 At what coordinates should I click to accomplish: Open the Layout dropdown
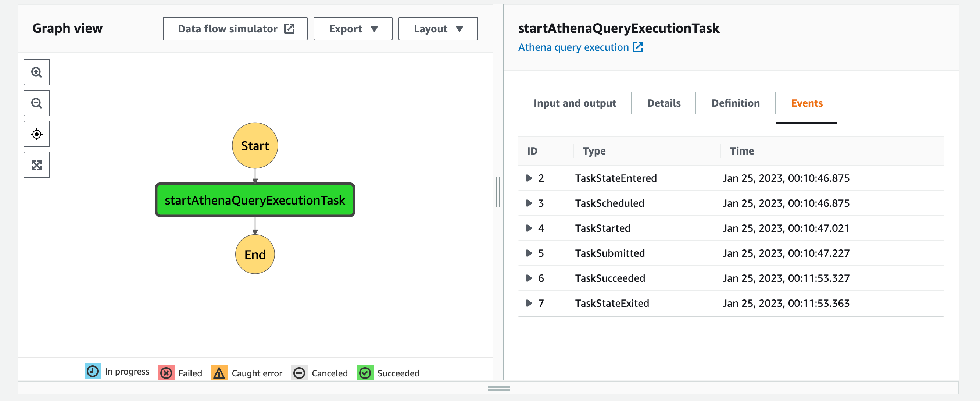438,29
